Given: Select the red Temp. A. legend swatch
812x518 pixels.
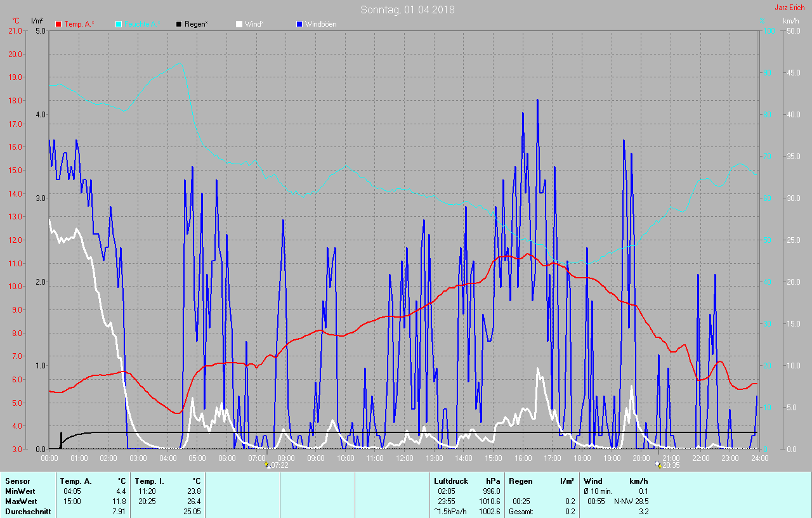Looking at the screenshot, I should coord(58,24).
